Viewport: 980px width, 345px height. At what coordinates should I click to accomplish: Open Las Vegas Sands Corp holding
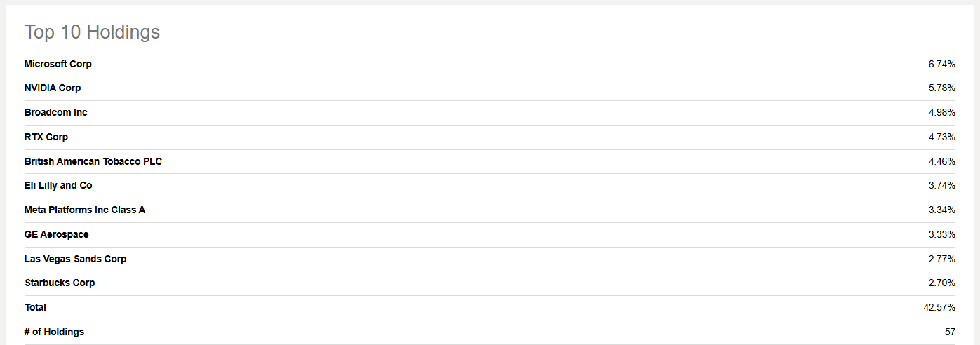75,259
